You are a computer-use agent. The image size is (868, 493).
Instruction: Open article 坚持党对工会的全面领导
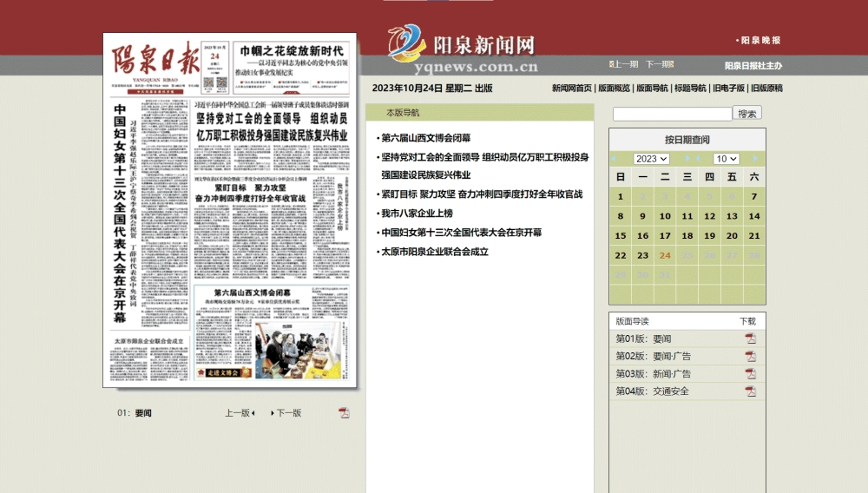click(484, 166)
